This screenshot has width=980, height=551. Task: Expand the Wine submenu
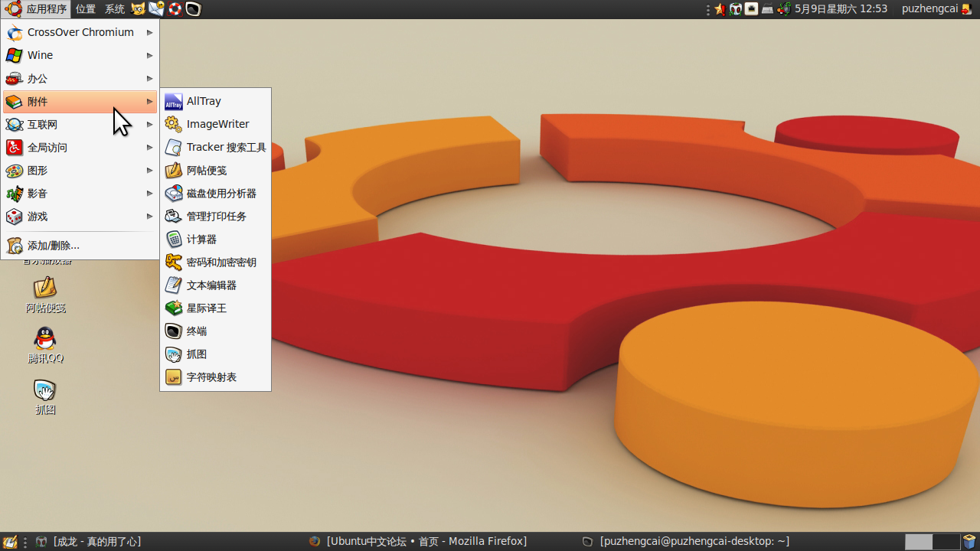click(x=80, y=55)
